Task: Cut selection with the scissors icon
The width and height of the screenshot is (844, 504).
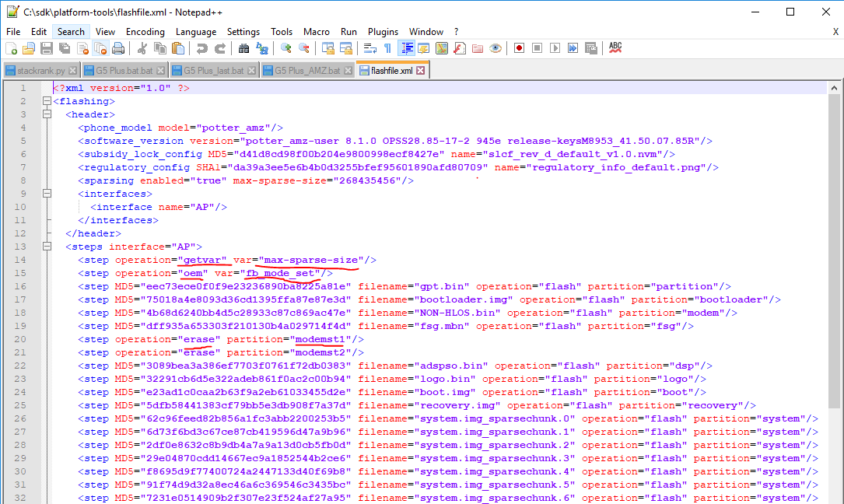Action: tap(142, 48)
